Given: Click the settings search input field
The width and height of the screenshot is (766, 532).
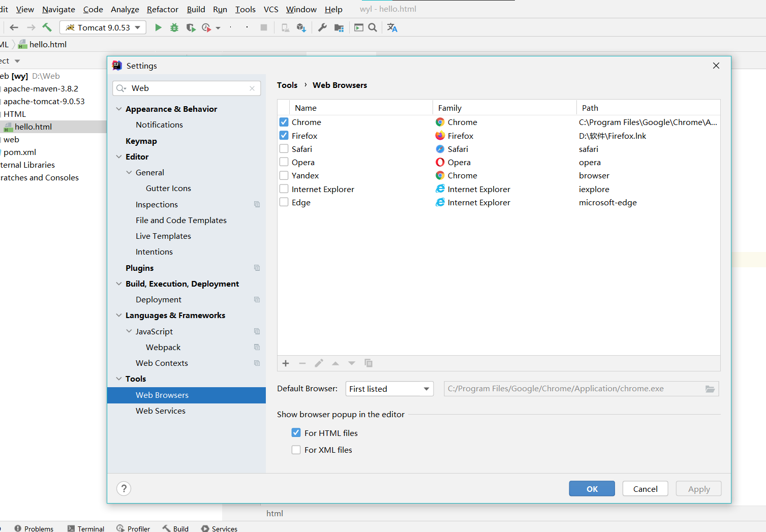Looking at the screenshot, I should (x=187, y=88).
